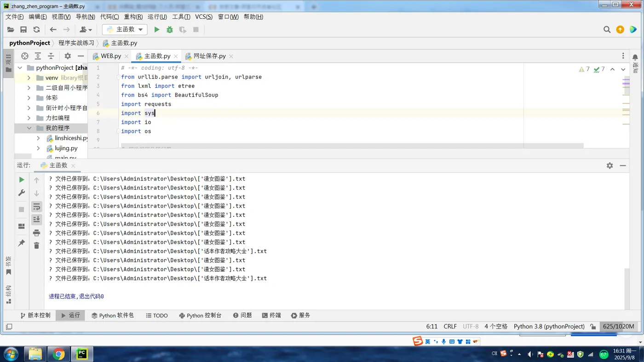Toggle soft-wrap in run console
The image size is (644, 362).
click(37, 207)
